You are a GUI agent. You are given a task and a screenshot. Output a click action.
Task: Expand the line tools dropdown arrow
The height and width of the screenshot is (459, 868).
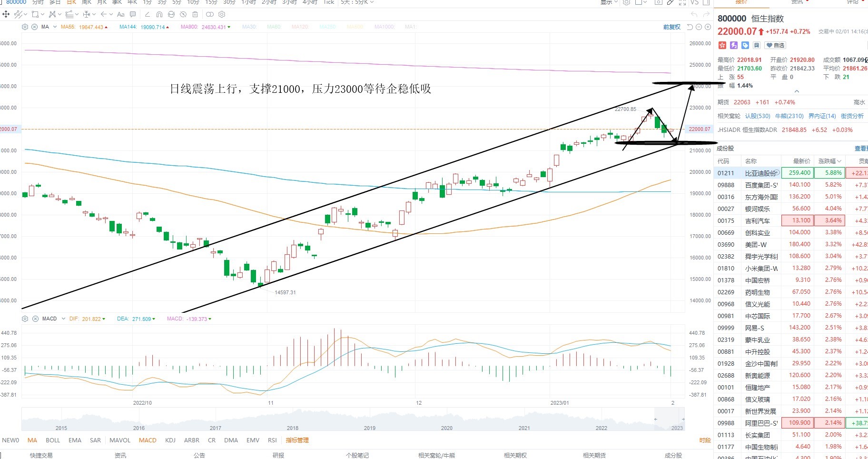tap(25, 14)
